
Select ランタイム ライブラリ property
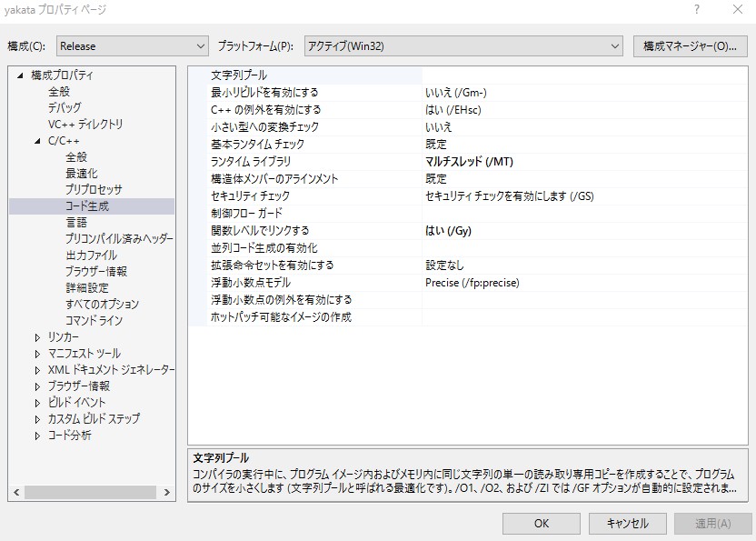click(x=251, y=162)
